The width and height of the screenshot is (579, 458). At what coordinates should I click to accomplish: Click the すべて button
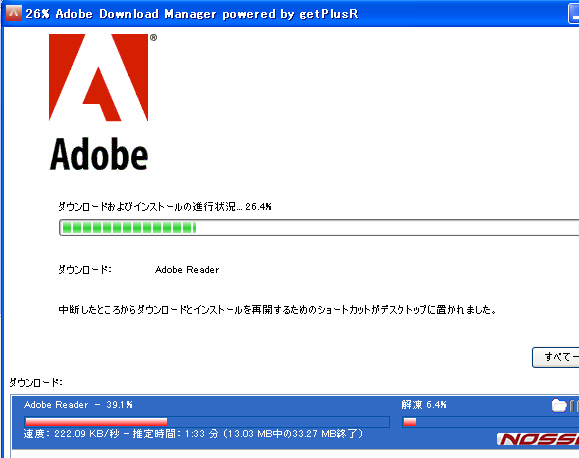click(x=555, y=357)
